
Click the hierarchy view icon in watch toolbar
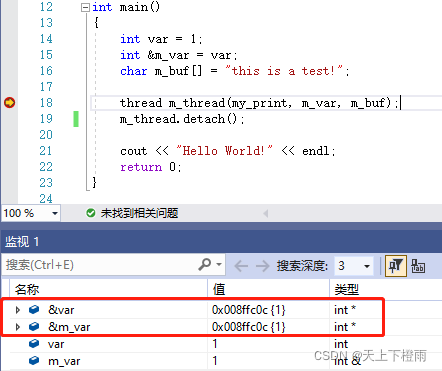418,266
